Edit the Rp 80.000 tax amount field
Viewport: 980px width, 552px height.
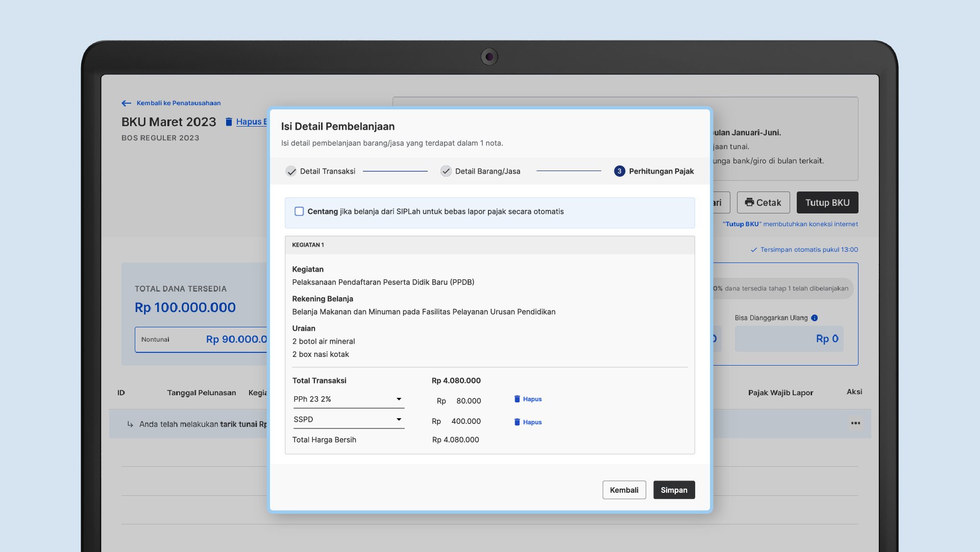pos(468,401)
